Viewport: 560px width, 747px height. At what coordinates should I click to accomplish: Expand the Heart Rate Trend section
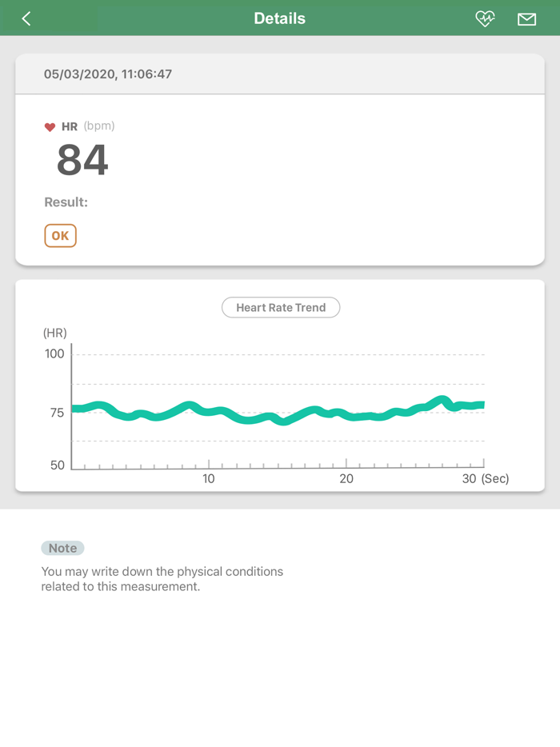point(280,307)
